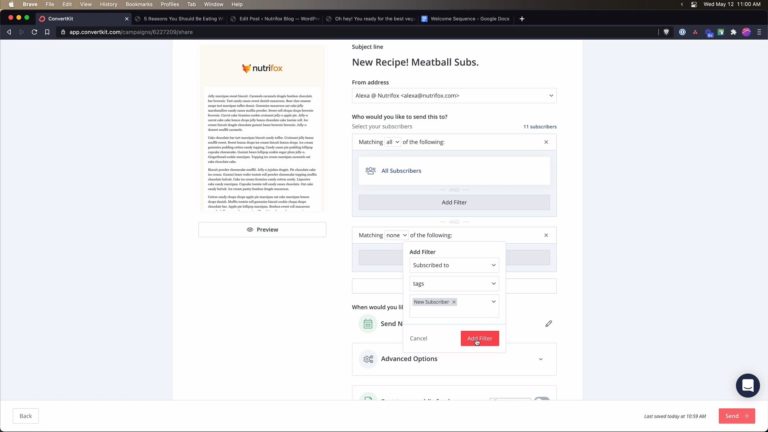The width and height of the screenshot is (768, 432).
Task: Open the Window menu
Action: point(214,4)
